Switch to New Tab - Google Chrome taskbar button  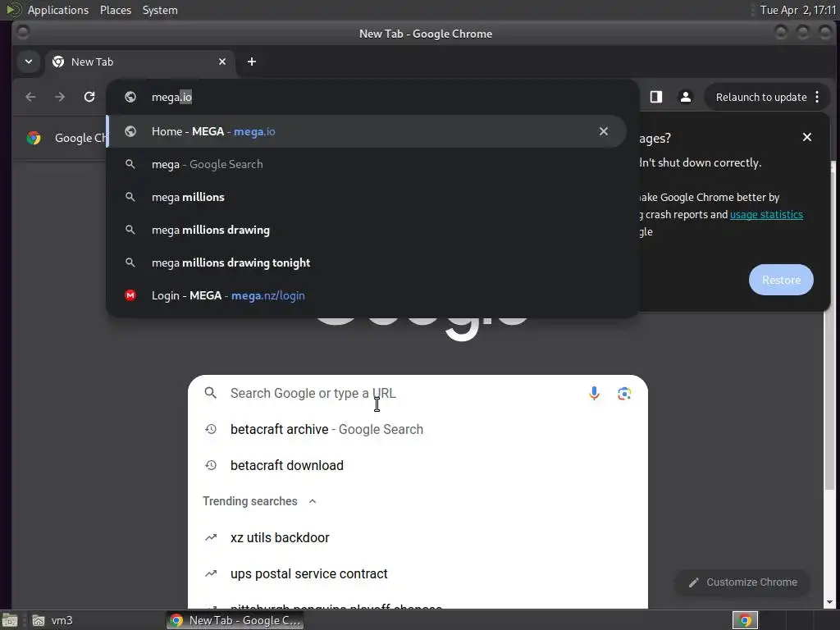[235, 620]
